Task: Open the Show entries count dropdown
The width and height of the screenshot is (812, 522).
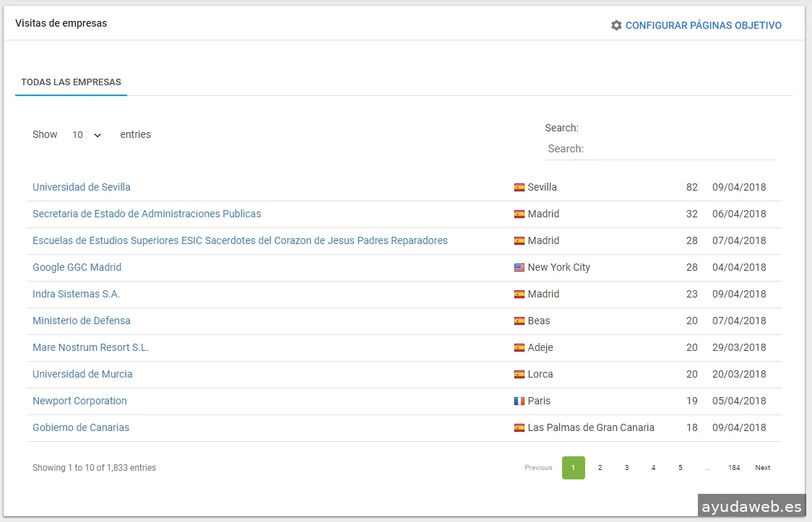Action: [87, 135]
